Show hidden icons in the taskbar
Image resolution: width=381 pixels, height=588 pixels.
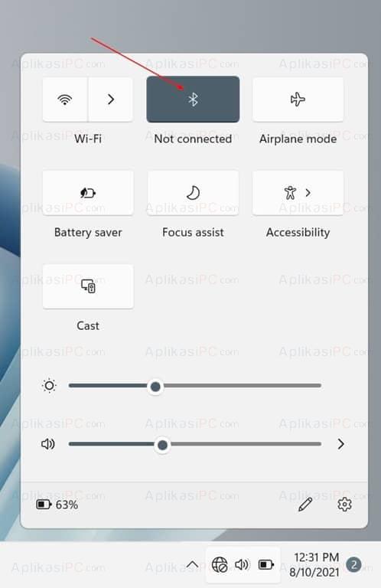point(192,564)
